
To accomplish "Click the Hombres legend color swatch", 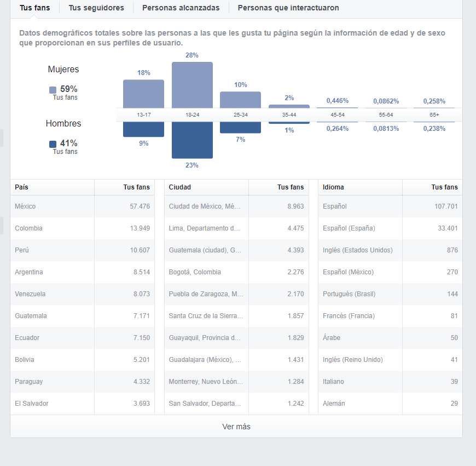I will 53,144.
